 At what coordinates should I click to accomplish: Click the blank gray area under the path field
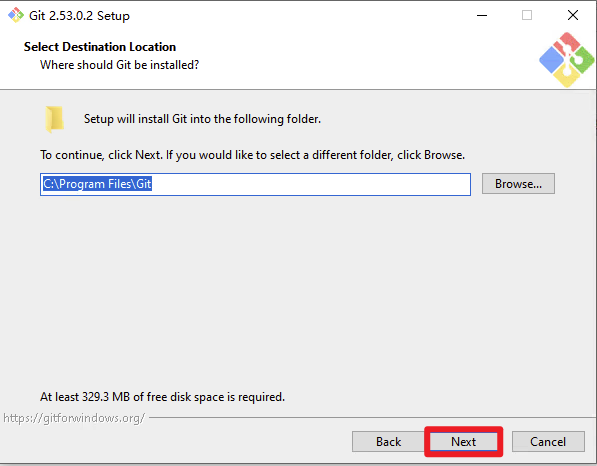pos(297,289)
